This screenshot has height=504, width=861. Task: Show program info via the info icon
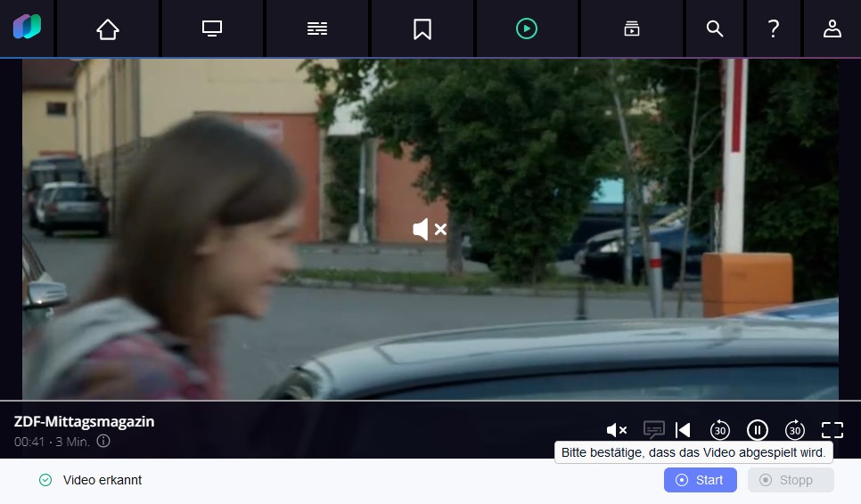click(103, 441)
